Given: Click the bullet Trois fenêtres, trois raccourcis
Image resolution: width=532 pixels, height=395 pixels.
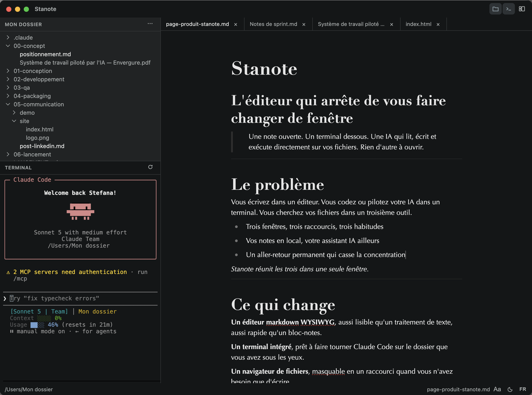Looking at the screenshot, I should coord(315,226).
